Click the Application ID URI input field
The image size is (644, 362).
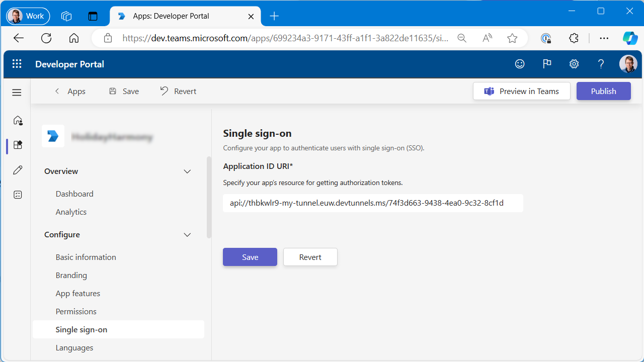[373, 203]
